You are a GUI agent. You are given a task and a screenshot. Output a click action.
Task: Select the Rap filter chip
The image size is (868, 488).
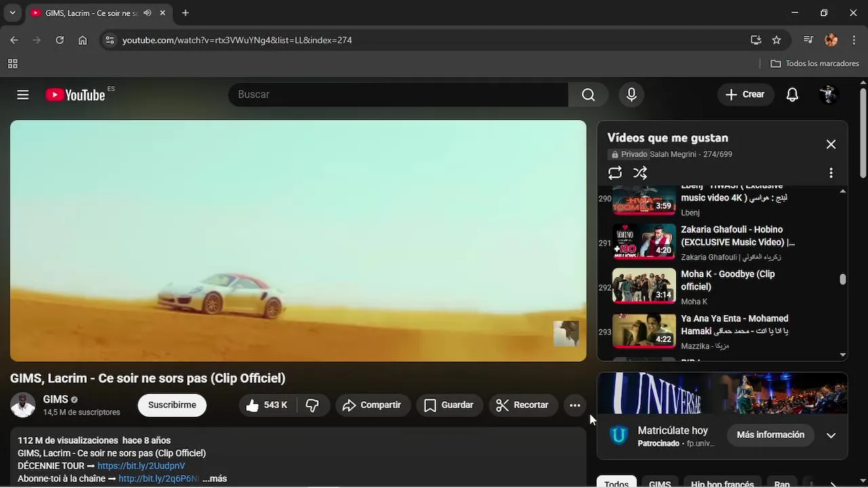point(782,483)
